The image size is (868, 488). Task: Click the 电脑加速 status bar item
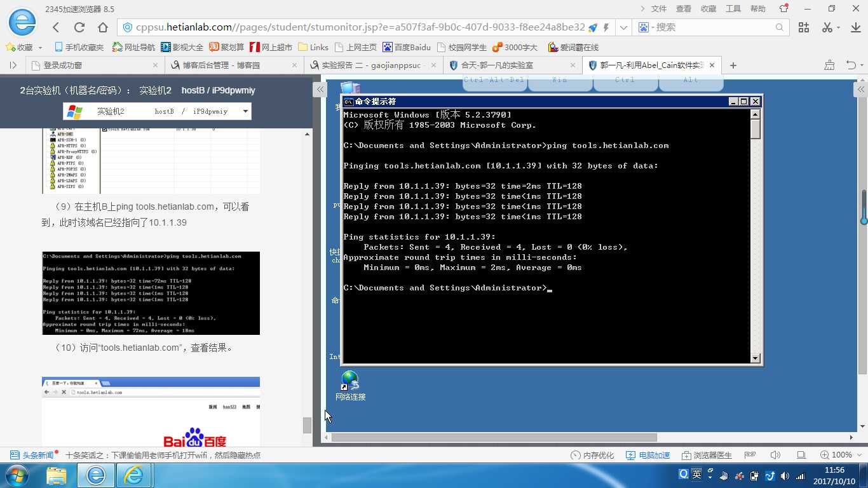point(648,455)
